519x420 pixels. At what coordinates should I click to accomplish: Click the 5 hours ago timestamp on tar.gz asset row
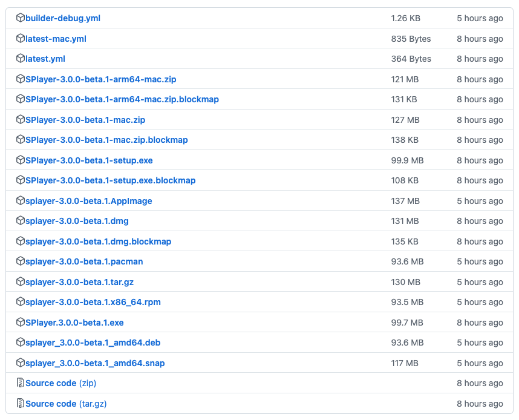point(480,282)
